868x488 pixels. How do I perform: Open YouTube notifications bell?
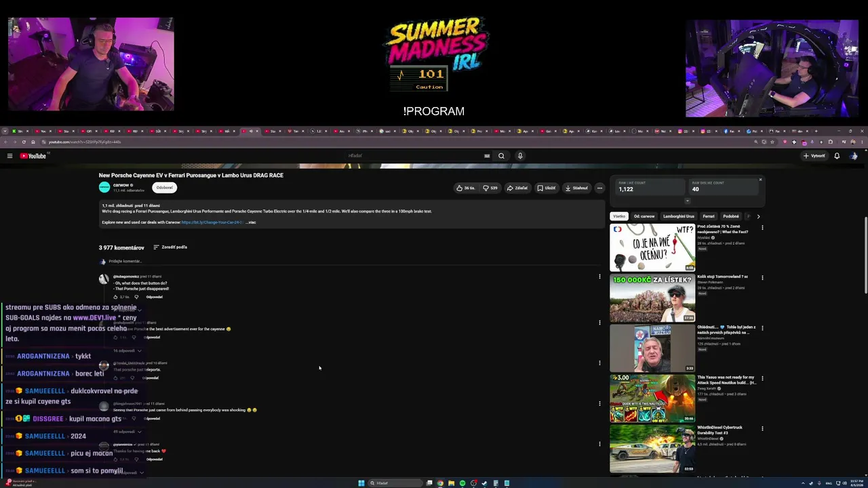pos(837,156)
